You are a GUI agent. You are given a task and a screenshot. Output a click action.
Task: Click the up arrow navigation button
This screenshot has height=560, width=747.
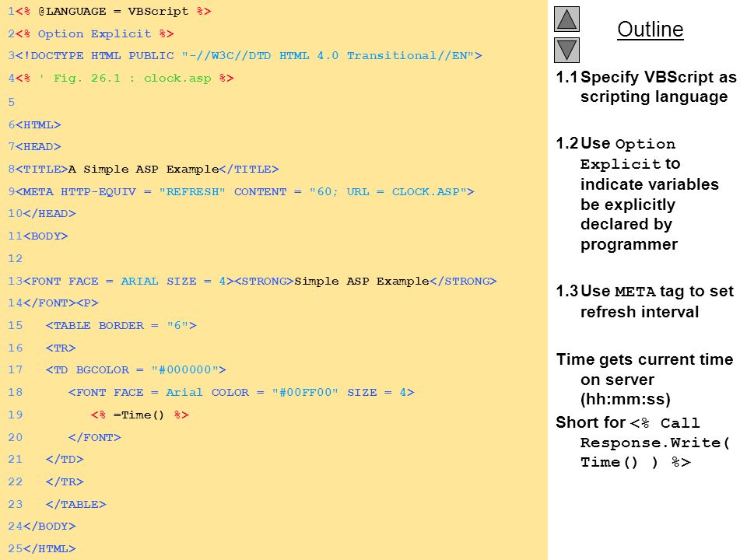(566, 19)
